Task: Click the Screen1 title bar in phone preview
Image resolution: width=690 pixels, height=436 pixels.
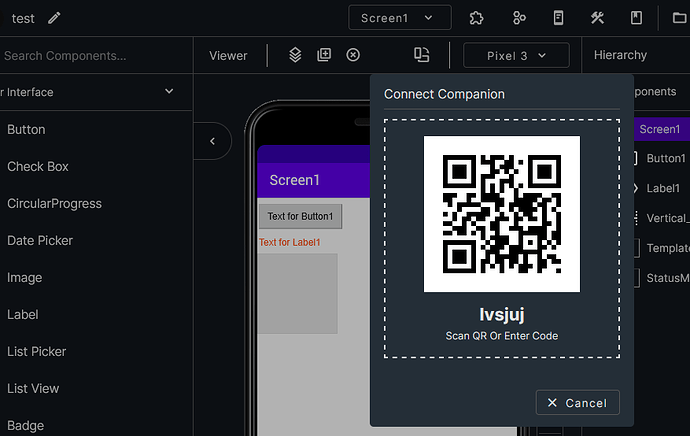Action: (x=313, y=180)
